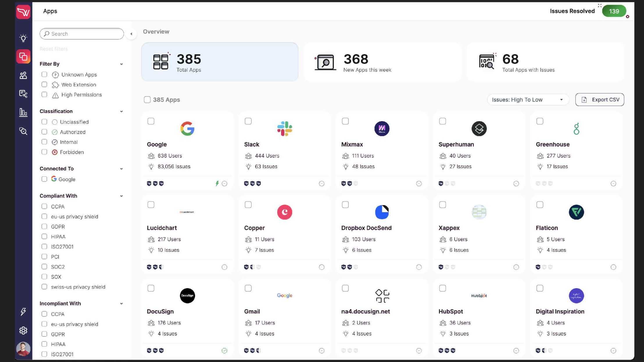
Task: Select the Lucidchart card checkbox
Action: (x=151, y=205)
